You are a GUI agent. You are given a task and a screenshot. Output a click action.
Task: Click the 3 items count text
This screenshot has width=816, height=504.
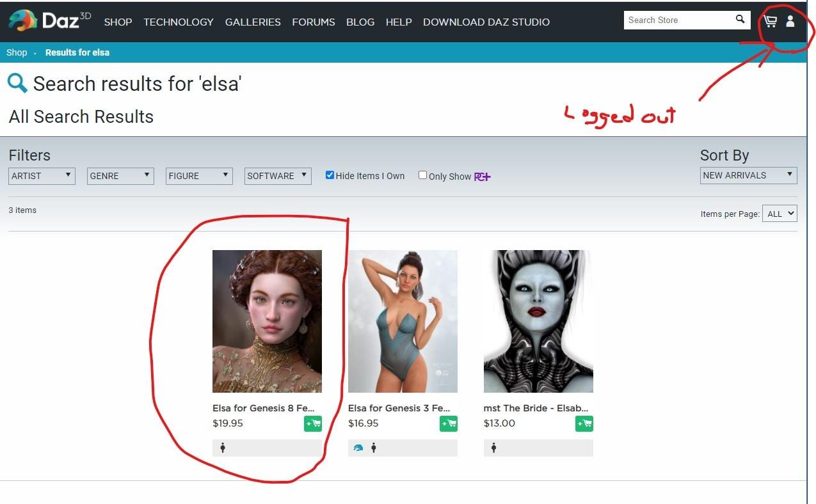tap(22, 210)
